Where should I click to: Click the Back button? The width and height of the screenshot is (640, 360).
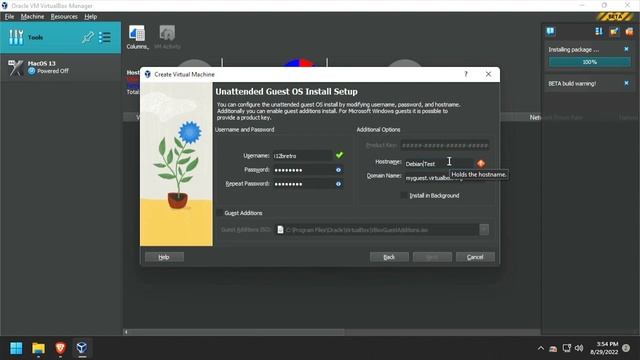[x=389, y=257]
